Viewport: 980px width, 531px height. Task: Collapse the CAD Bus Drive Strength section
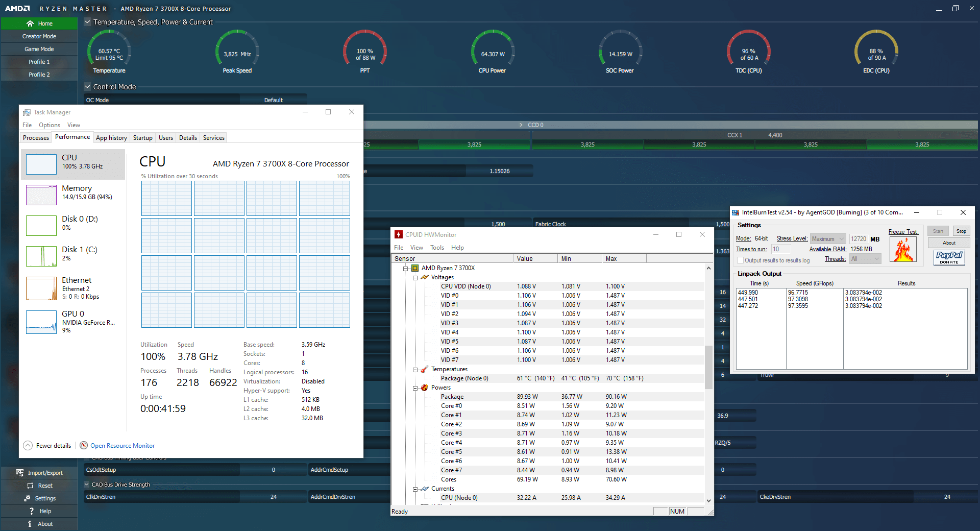[x=86, y=485]
